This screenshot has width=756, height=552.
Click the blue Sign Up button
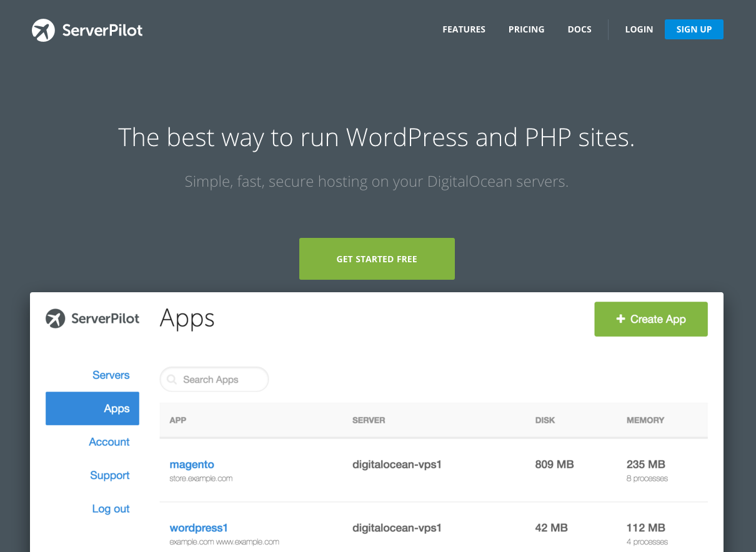(x=694, y=29)
